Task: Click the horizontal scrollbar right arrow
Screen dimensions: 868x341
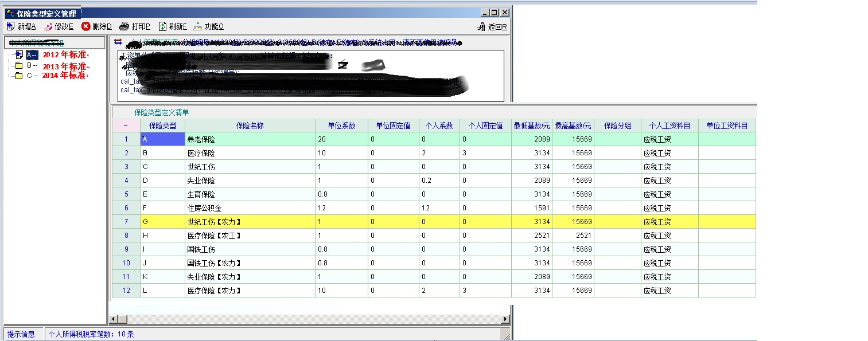Action: pyautogui.click(x=505, y=319)
